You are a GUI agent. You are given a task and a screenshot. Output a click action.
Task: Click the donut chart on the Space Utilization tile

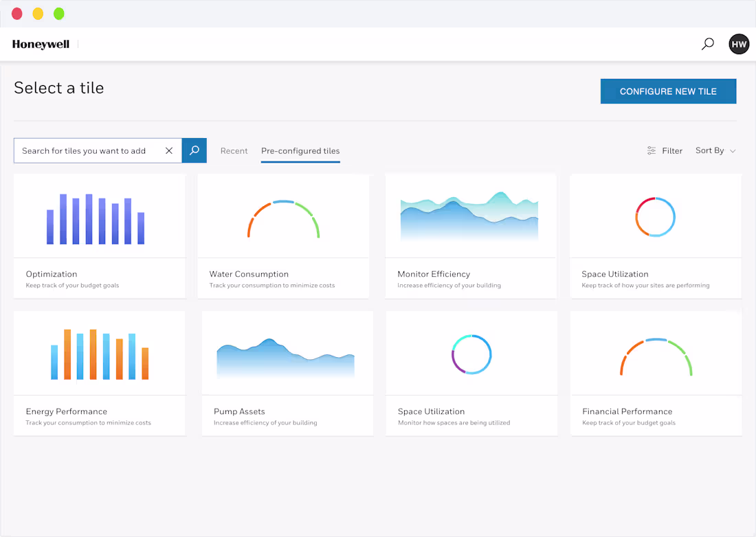pos(655,215)
